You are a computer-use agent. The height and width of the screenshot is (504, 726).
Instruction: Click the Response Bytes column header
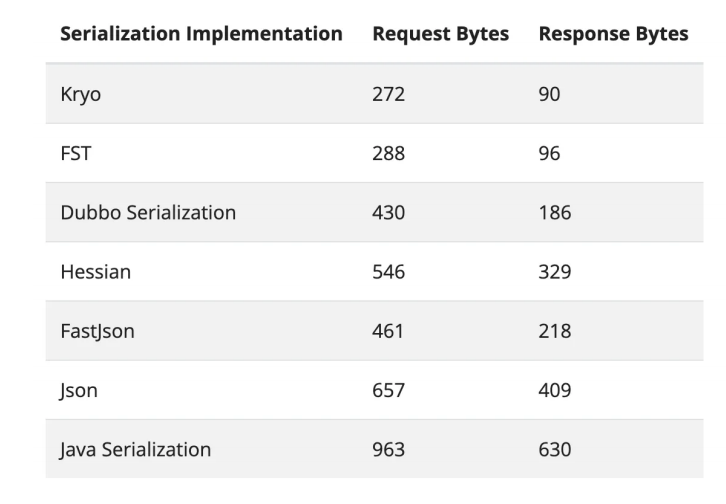613,34
